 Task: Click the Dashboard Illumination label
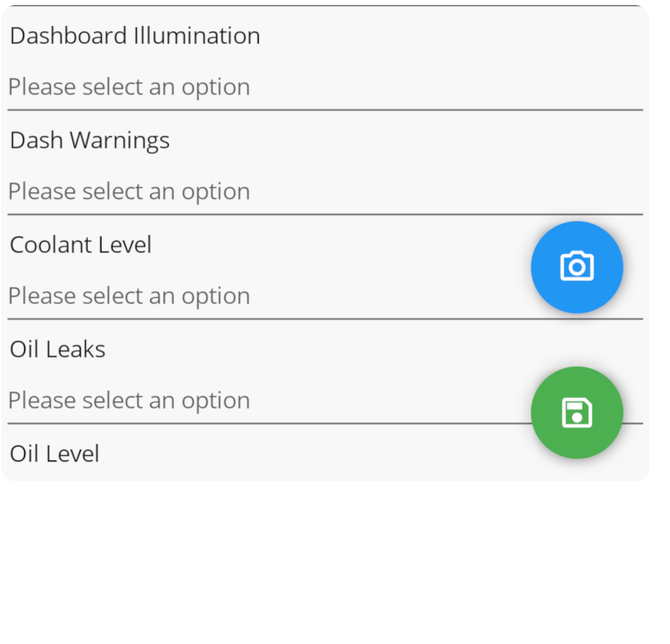point(135,36)
